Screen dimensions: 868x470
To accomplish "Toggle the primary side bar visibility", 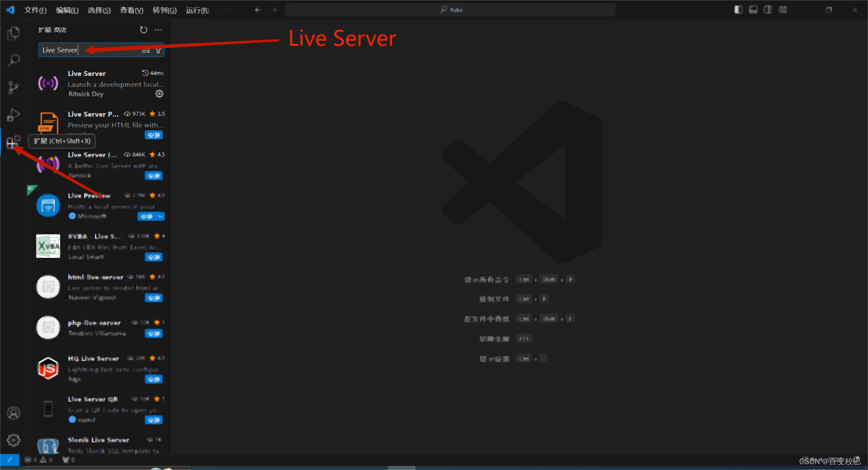I will pos(738,9).
